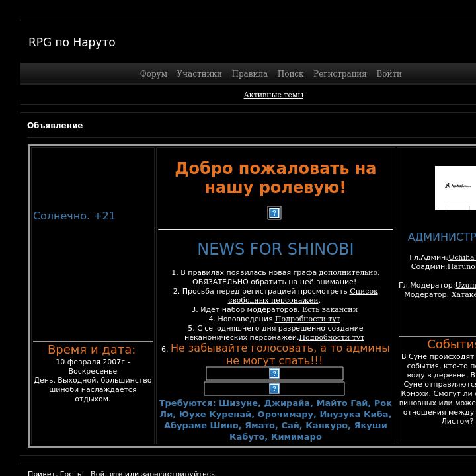Open Подробности тут link about неканонических персонажей
Screen dimensions: 476x476
coord(331,337)
